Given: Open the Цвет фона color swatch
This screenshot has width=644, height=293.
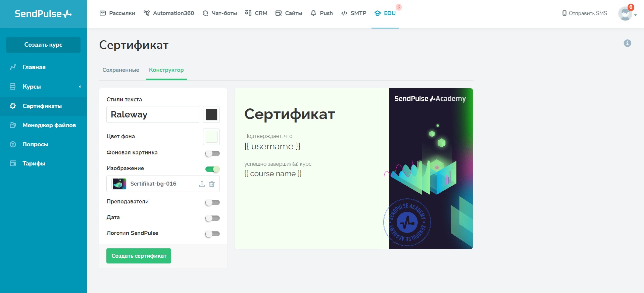Looking at the screenshot, I should (211, 137).
